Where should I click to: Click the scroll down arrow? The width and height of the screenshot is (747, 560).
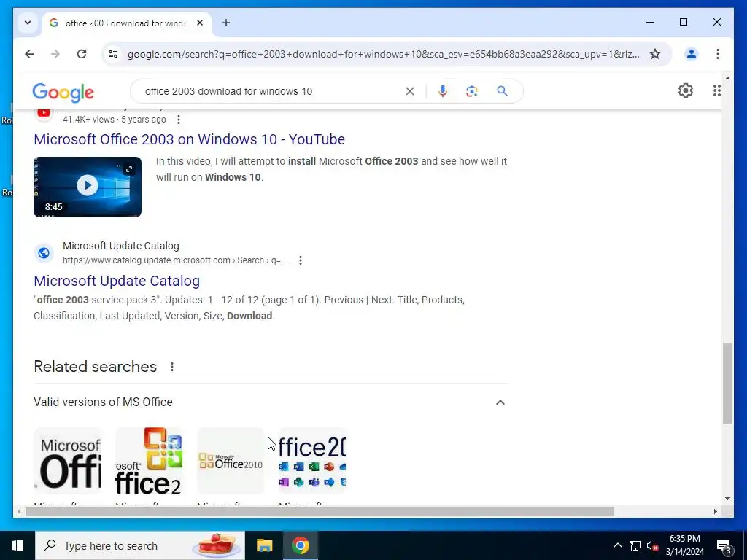[x=727, y=499]
